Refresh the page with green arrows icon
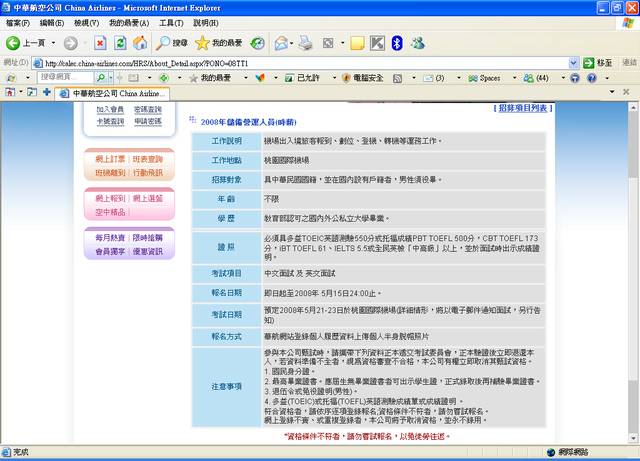 click(120, 43)
